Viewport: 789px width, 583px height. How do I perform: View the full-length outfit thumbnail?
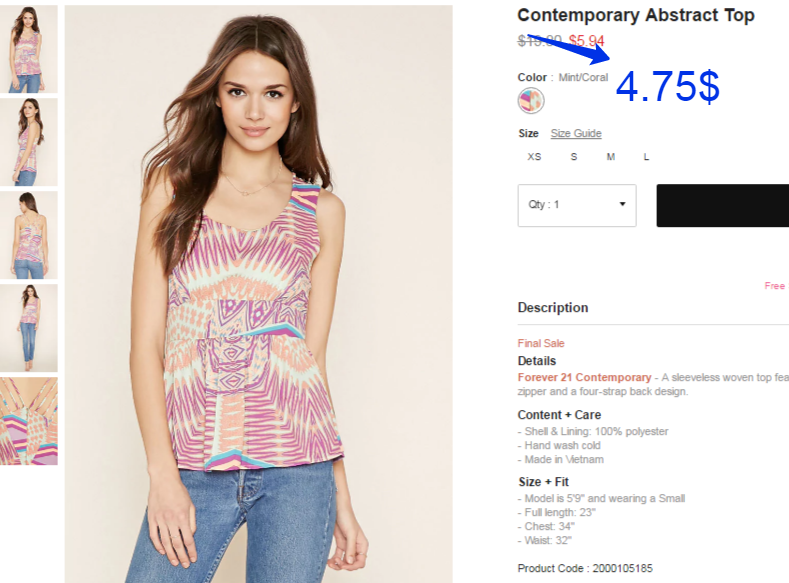(x=29, y=328)
